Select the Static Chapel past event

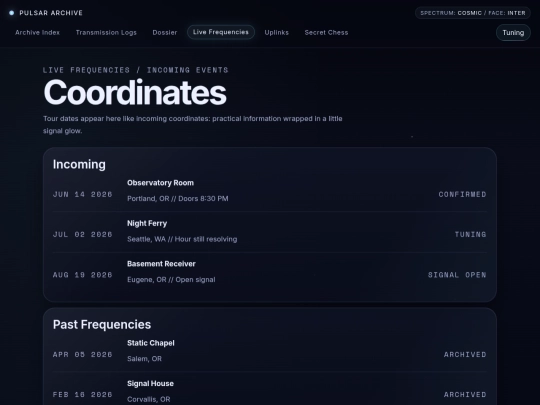(x=151, y=343)
